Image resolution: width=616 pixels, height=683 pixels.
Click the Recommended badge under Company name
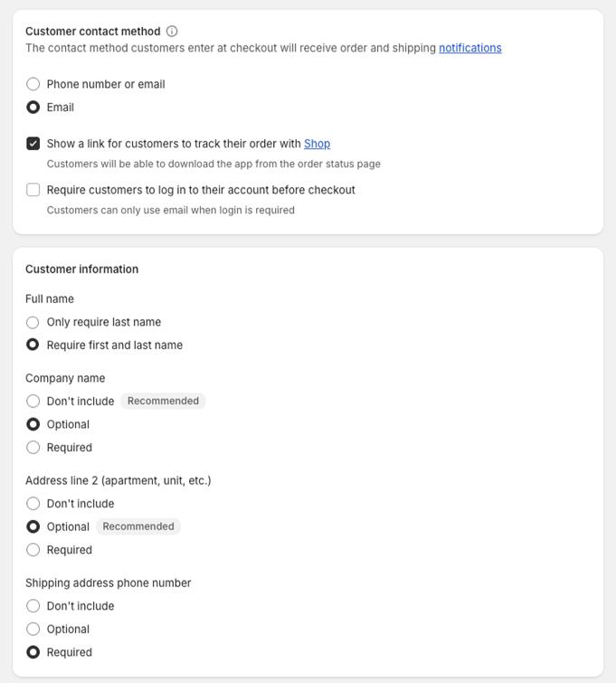[x=163, y=402]
